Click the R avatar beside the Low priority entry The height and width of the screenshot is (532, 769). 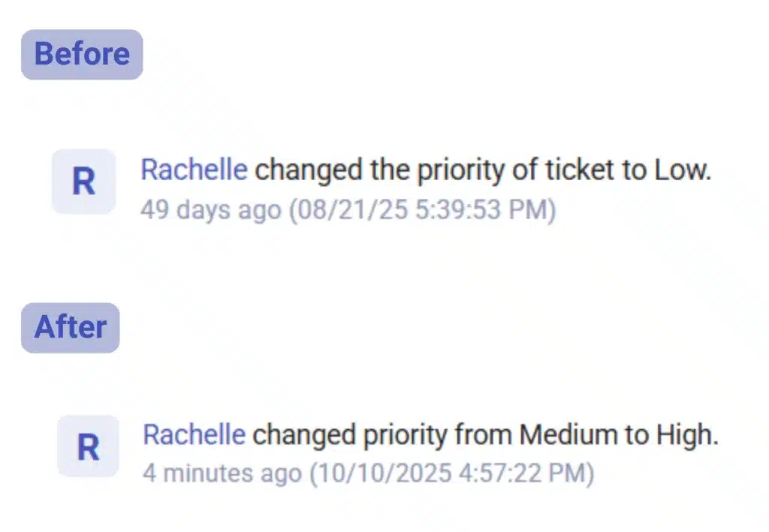(83, 182)
